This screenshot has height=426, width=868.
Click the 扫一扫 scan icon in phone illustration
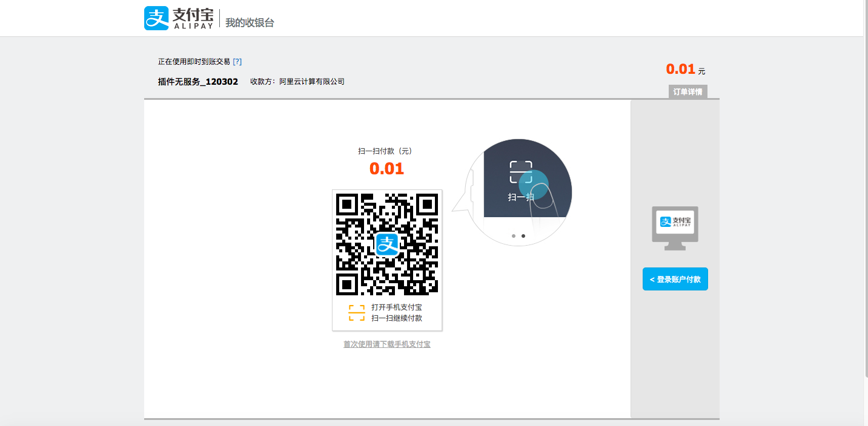[521, 172]
